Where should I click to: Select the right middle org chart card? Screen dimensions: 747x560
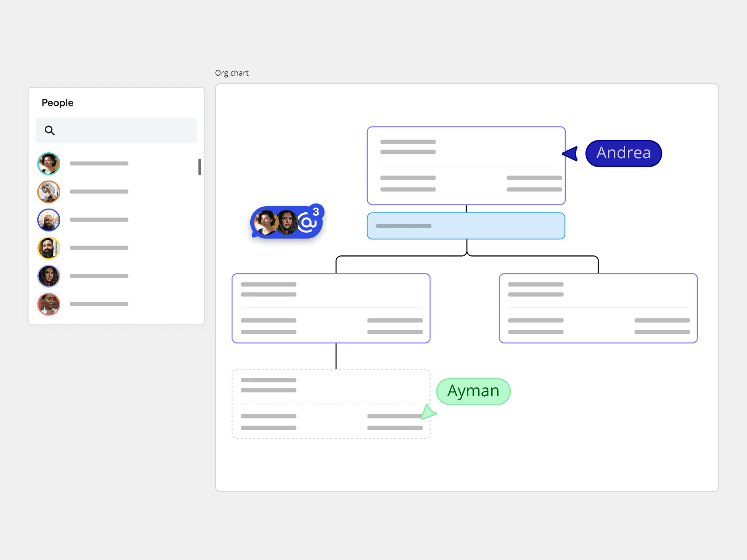[598, 308]
